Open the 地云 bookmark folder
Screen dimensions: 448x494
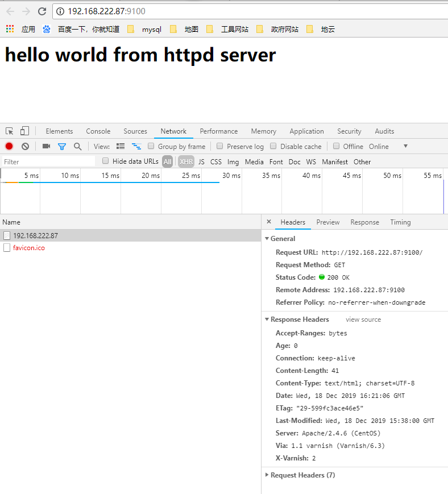tap(321, 30)
